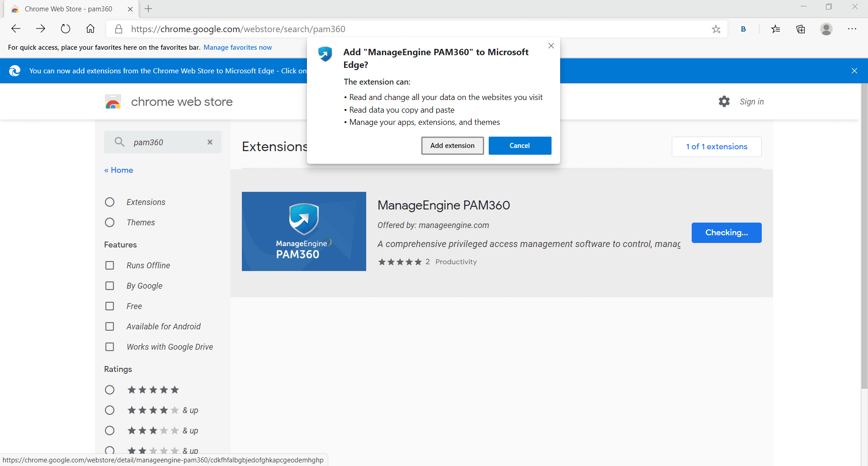Check Available for Android filter
This screenshot has height=466, width=868.
point(109,326)
